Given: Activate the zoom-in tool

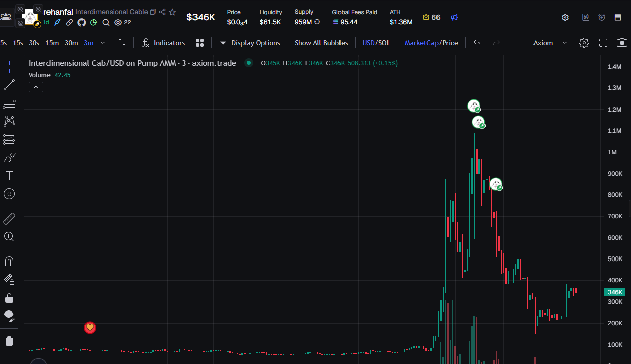Looking at the screenshot, I should tap(9, 236).
